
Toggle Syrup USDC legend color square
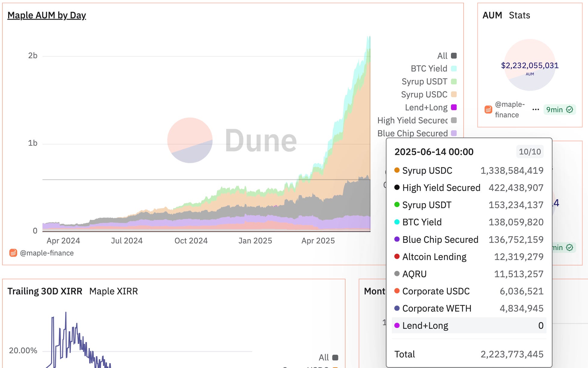click(454, 94)
